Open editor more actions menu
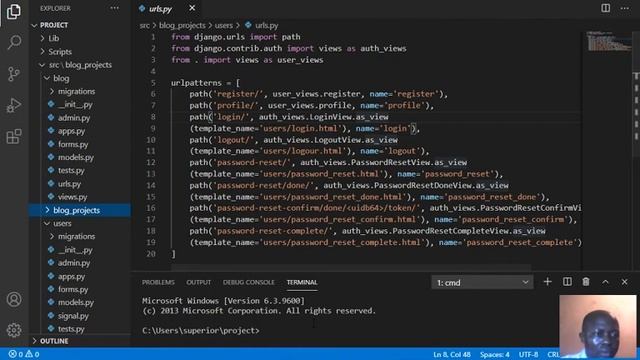The width and height of the screenshot is (640, 360). pos(624,8)
